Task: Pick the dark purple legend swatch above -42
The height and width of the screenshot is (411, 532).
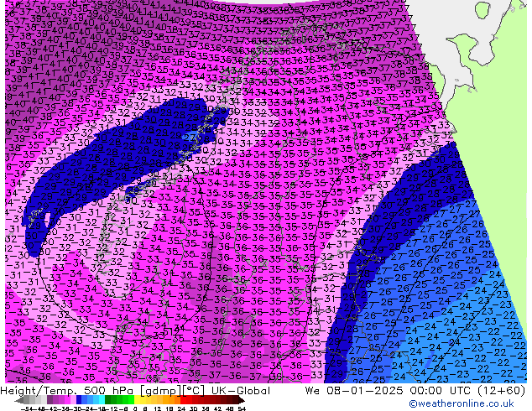Action: click(x=50, y=400)
